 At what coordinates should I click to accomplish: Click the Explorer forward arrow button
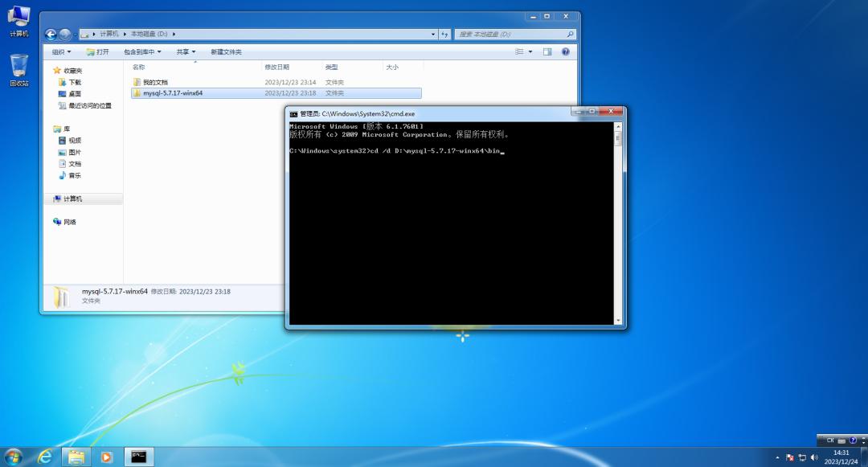(x=65, y=35)
